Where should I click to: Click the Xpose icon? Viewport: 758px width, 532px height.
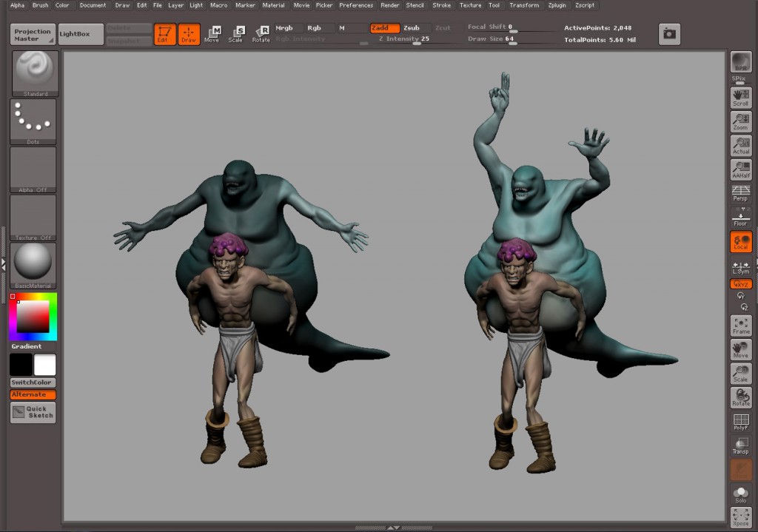pos(741,517)
